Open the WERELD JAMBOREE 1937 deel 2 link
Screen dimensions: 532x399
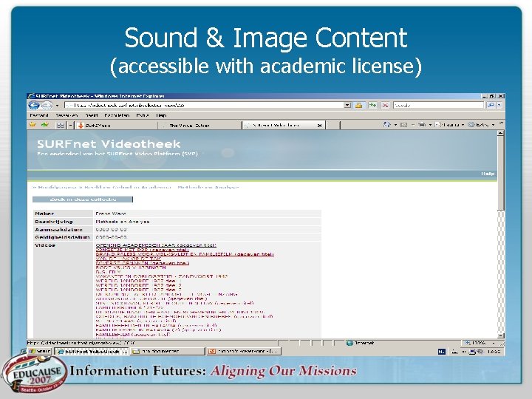point(138,285)
